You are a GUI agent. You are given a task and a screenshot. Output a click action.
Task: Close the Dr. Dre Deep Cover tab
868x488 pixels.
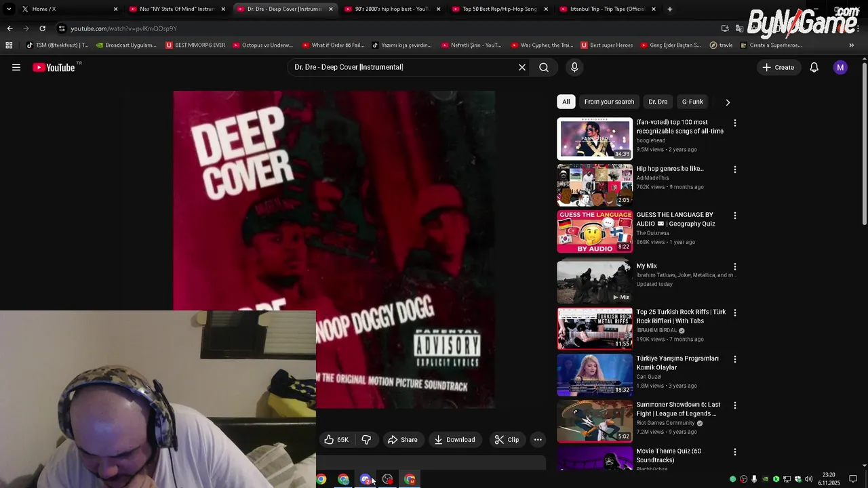pos(331,9)
